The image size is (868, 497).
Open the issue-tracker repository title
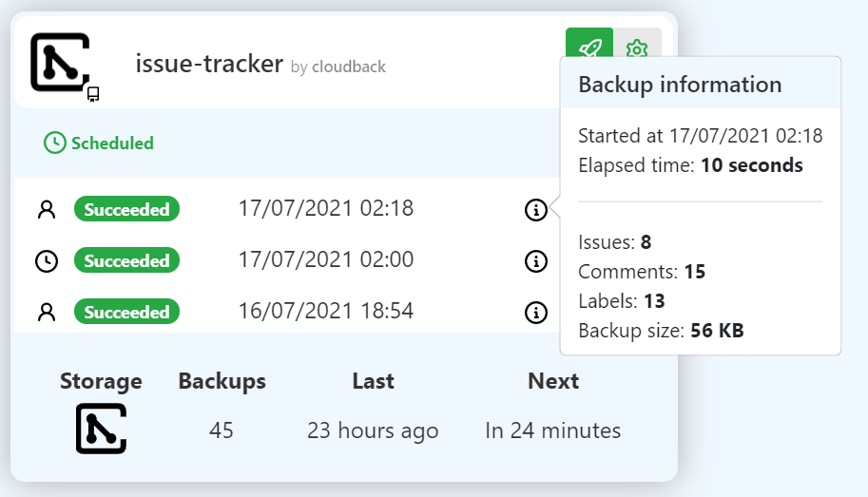pos(209,64)
